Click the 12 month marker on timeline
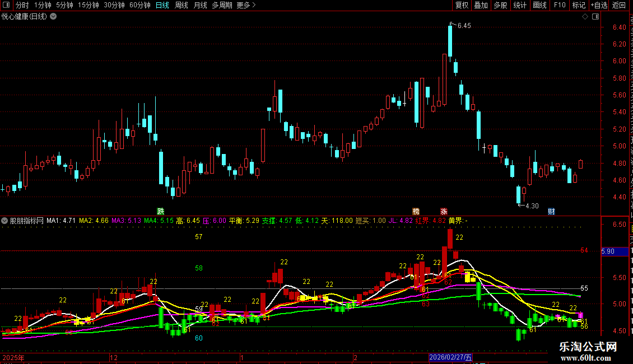633x364 pixels. click(x=114, y=357)
